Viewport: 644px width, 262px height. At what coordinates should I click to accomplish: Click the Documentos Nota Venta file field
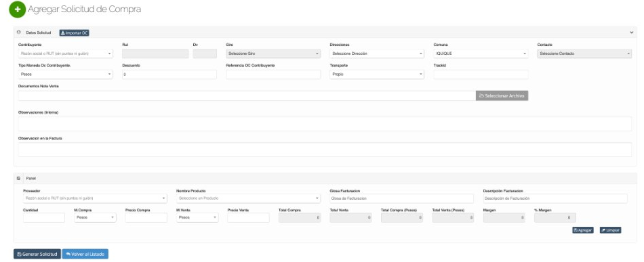click(247, 95)
